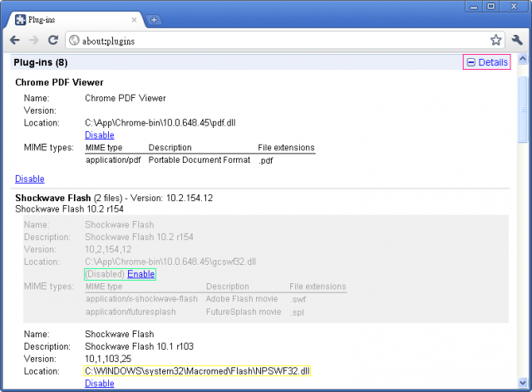532x392 pixels.
Task: Click 'application/x-shockwave-flash' MIME cell
Action: coord(141,299)
